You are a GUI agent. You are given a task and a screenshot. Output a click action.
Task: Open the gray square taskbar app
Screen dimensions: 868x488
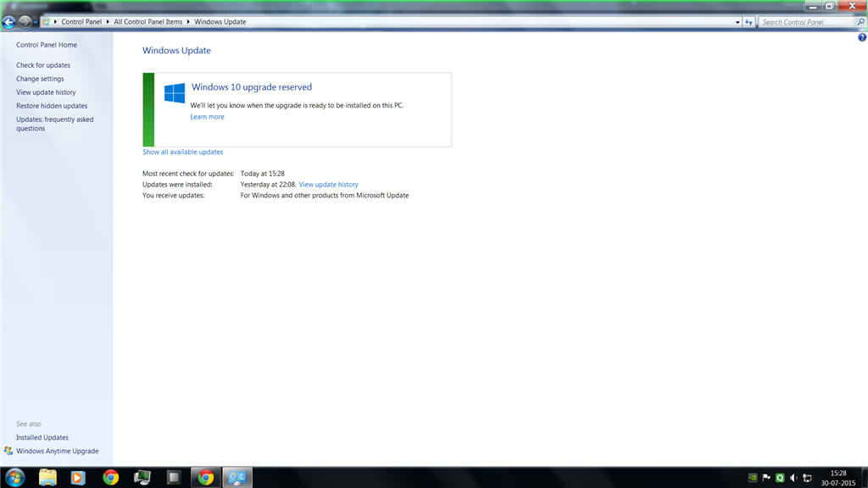coord(174,477)
